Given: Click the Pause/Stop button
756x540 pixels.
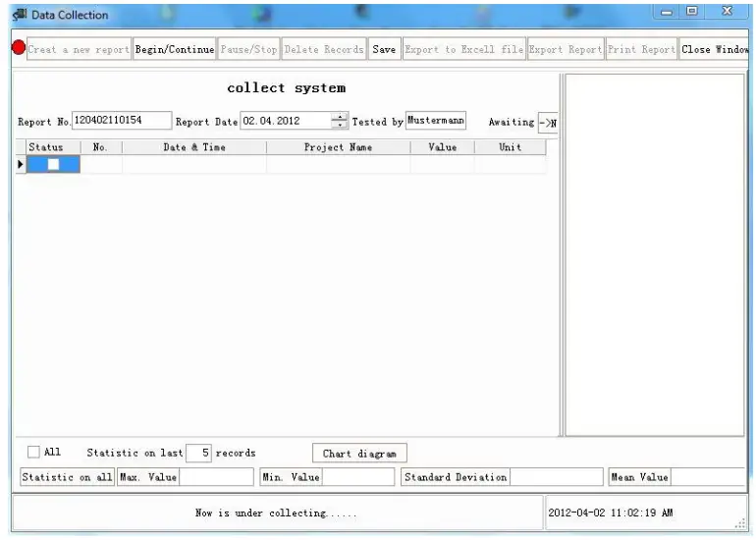Looking at the screenshot, I should pos(248,49).
